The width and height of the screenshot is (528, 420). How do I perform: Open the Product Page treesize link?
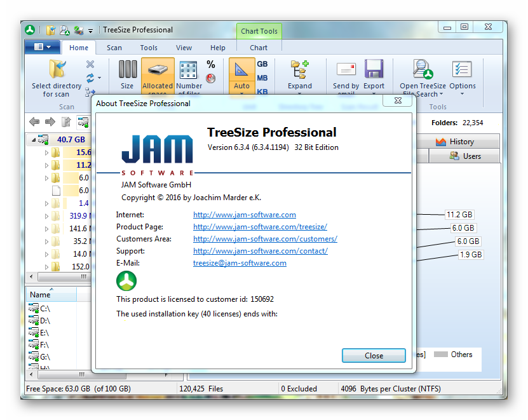click(260, 227)
